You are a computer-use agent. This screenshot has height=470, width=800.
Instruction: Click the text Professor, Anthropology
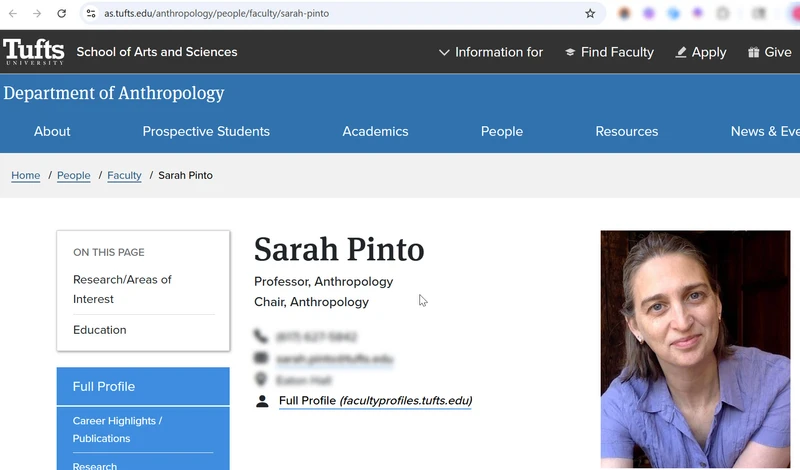click(323, 282)
